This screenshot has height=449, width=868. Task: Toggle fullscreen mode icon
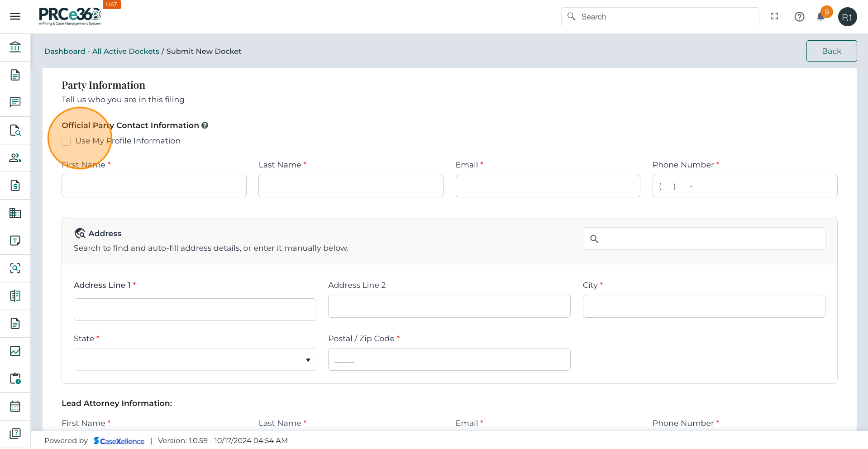[x=774, y=16]
